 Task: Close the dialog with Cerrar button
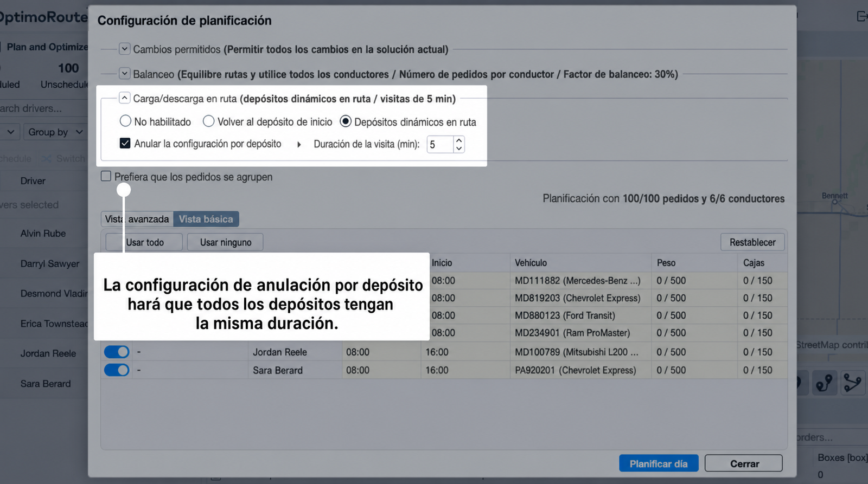744,463
